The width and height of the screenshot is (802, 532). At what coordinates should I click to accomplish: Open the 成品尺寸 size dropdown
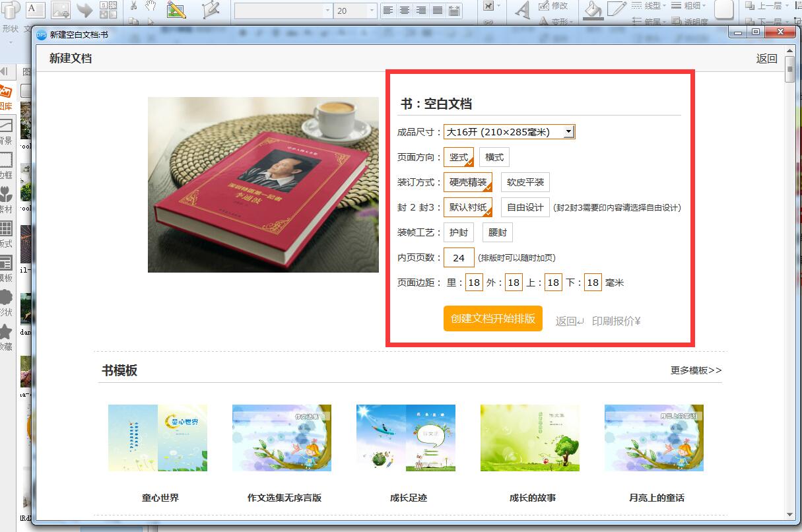click(x=568, y=132)
